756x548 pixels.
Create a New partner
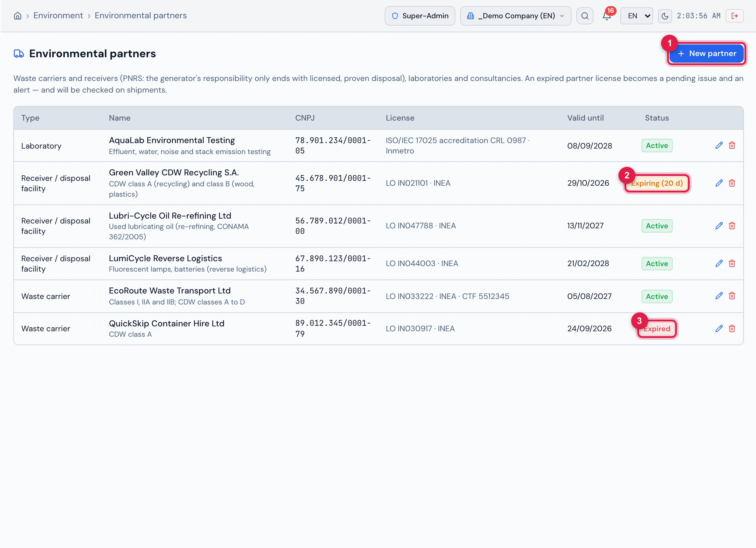click(x=706, y=53)
